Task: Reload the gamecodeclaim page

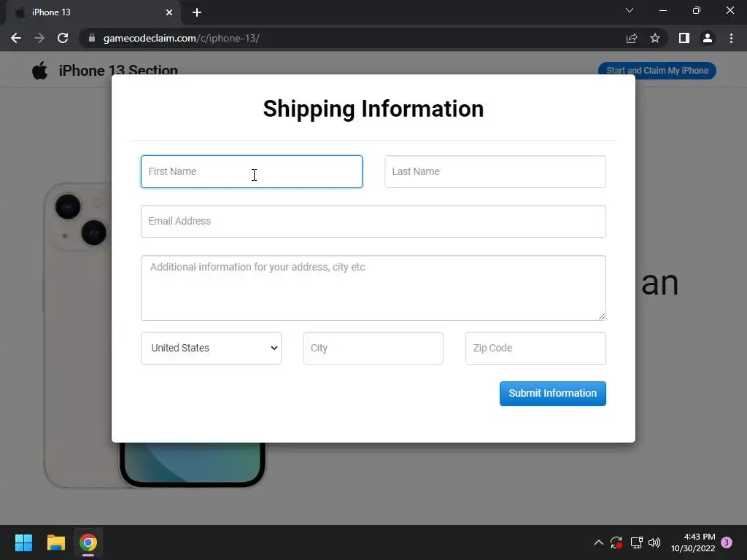Action: click(x=63, y=38)
